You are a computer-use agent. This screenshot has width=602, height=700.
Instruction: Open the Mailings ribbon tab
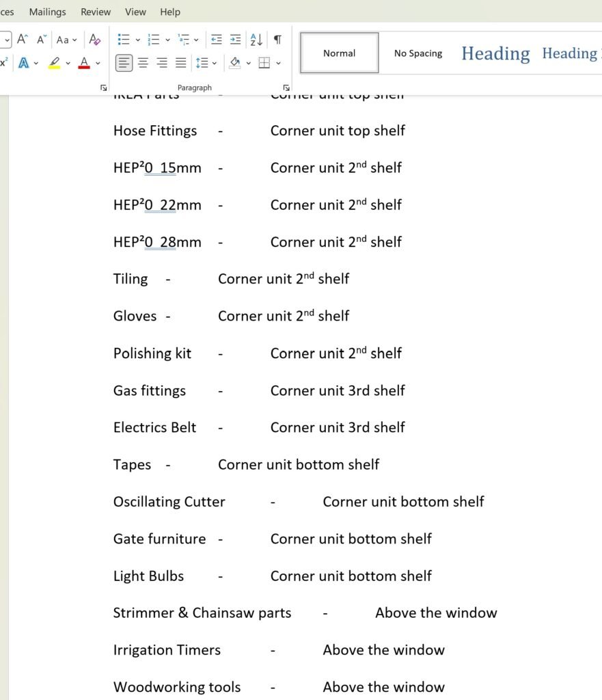47,12
